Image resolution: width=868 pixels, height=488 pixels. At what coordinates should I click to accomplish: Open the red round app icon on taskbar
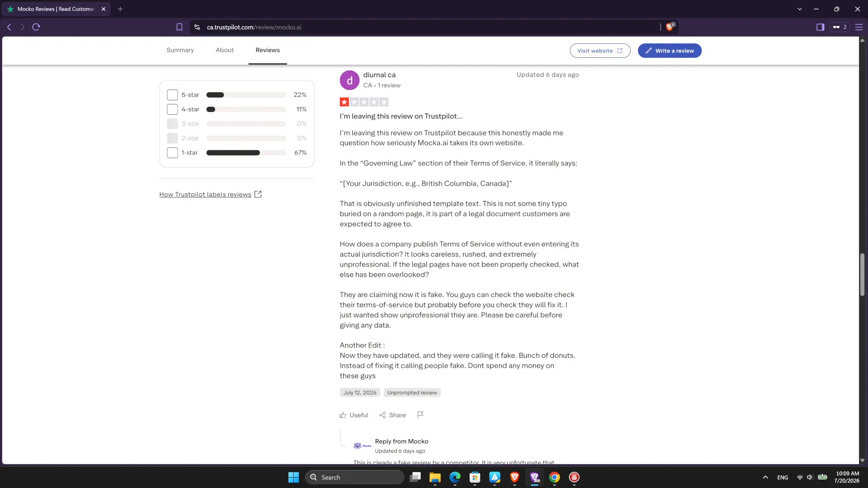click(574, 477)
